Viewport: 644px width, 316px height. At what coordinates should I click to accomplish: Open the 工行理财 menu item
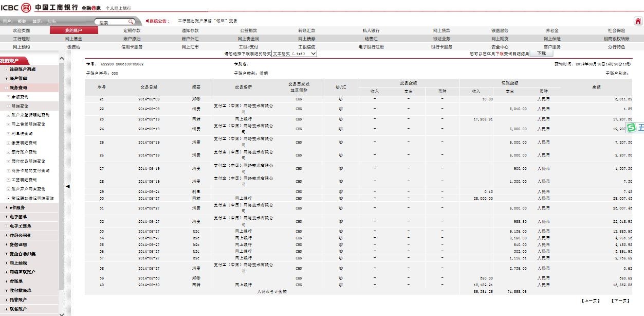[22, 39]
